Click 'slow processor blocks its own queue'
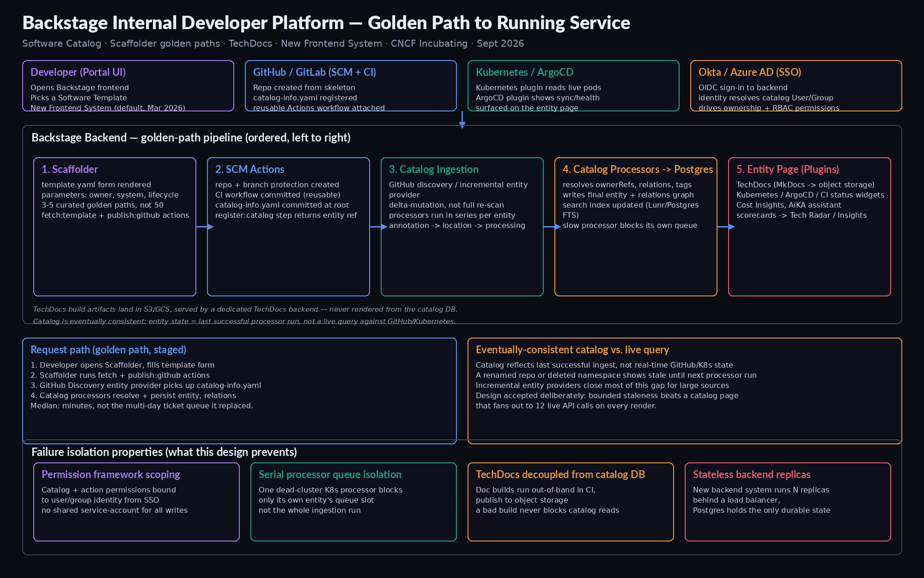The image size is (924, 578). point(630,225)
